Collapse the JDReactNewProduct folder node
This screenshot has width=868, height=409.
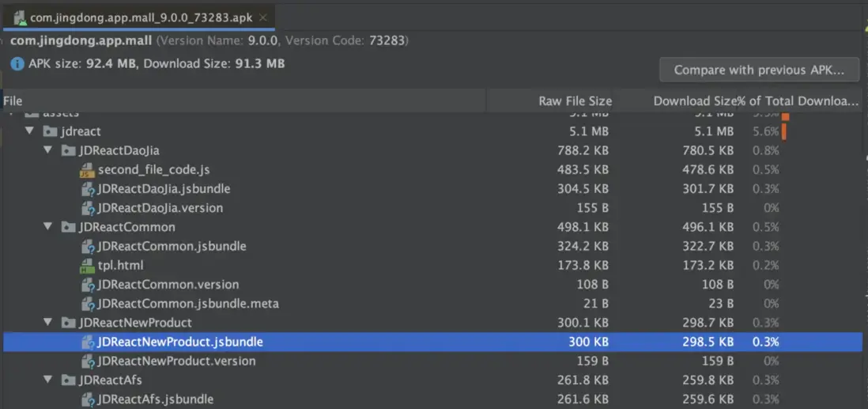pyautogui.click(x=49, y=323)
